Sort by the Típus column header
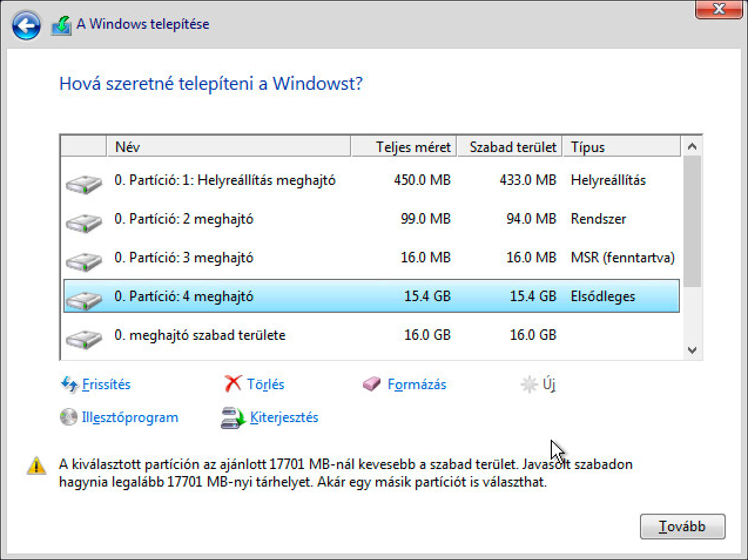The width and height of the screenshot is (748, 560). 622,147
